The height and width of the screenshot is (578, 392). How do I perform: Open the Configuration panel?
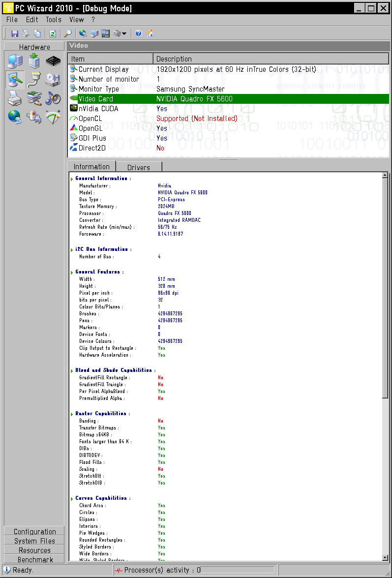click(34, 532)
